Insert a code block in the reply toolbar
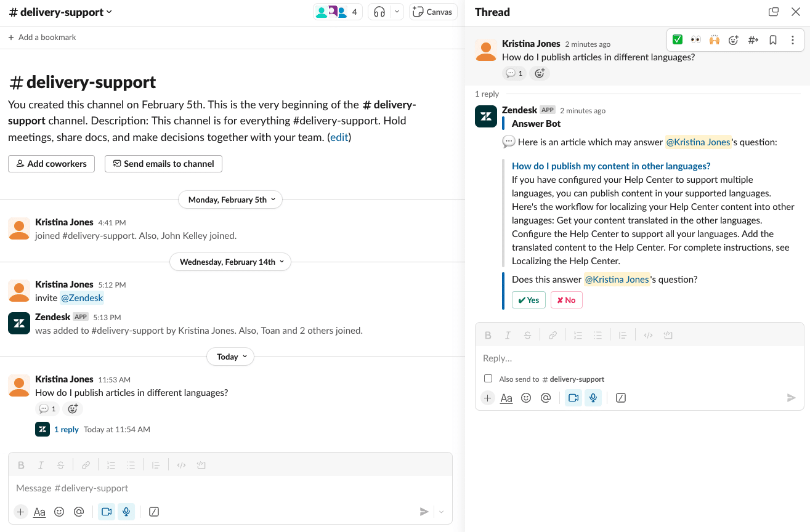Screen dimensions: 810x532 tap(647, 334)
